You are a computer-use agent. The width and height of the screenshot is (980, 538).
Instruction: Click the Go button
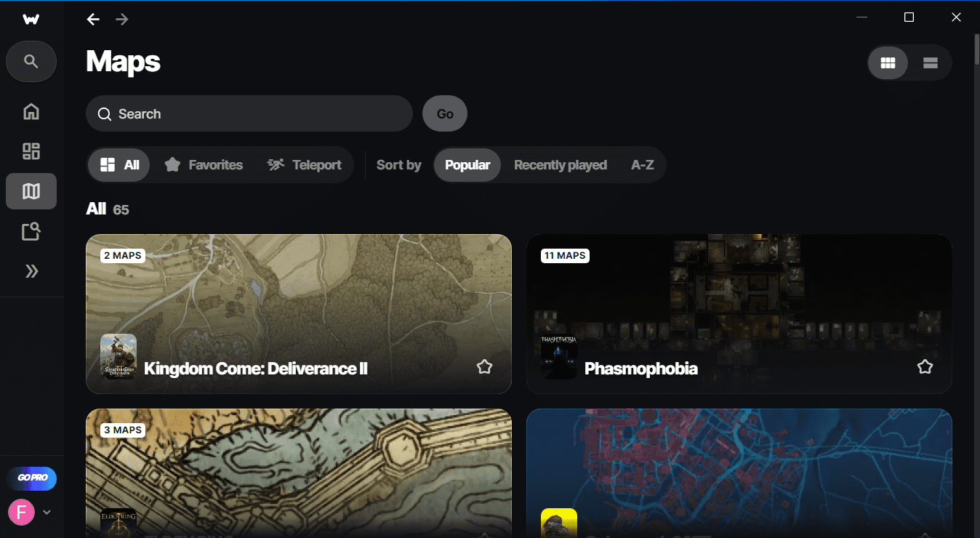click(x=445, y=113)
